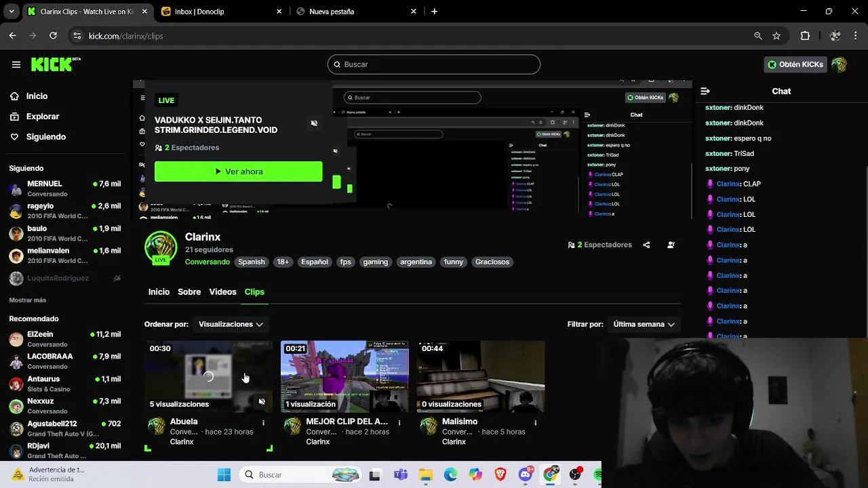Image resolution: width=868 pixels, height=488 pixels.
Task: Click the Spanish tag
Action: click(x=251, y=262)
